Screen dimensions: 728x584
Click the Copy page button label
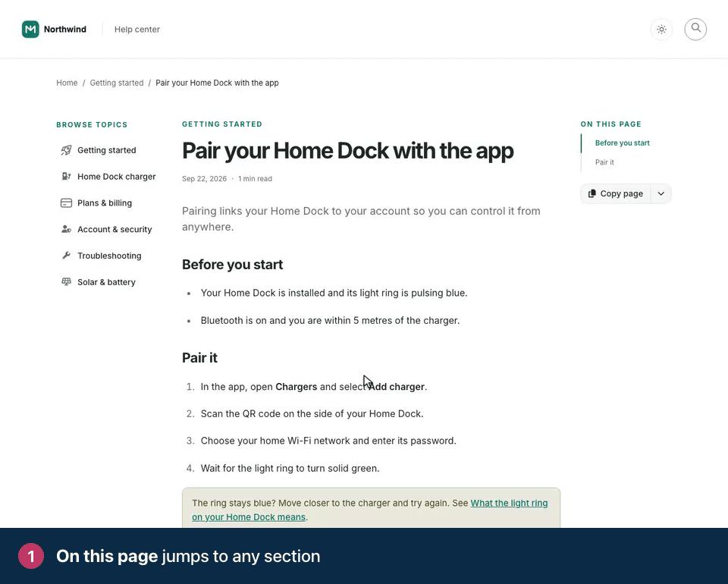[621, 193]
